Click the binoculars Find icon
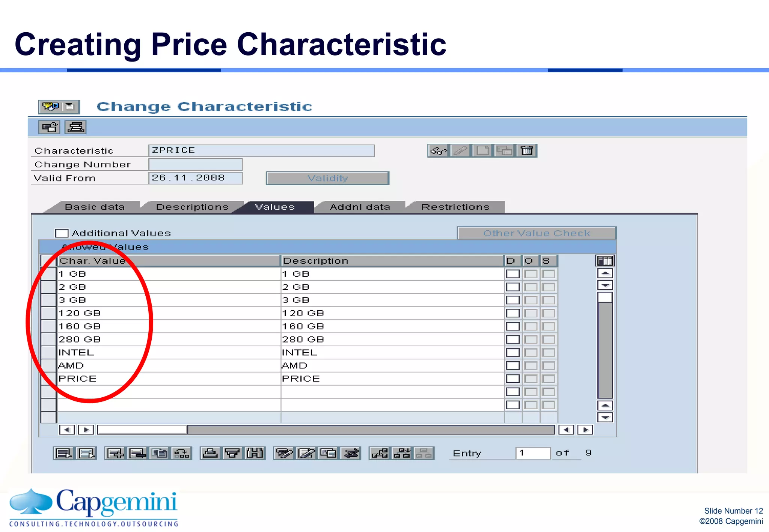 click(x=255, y=454)
